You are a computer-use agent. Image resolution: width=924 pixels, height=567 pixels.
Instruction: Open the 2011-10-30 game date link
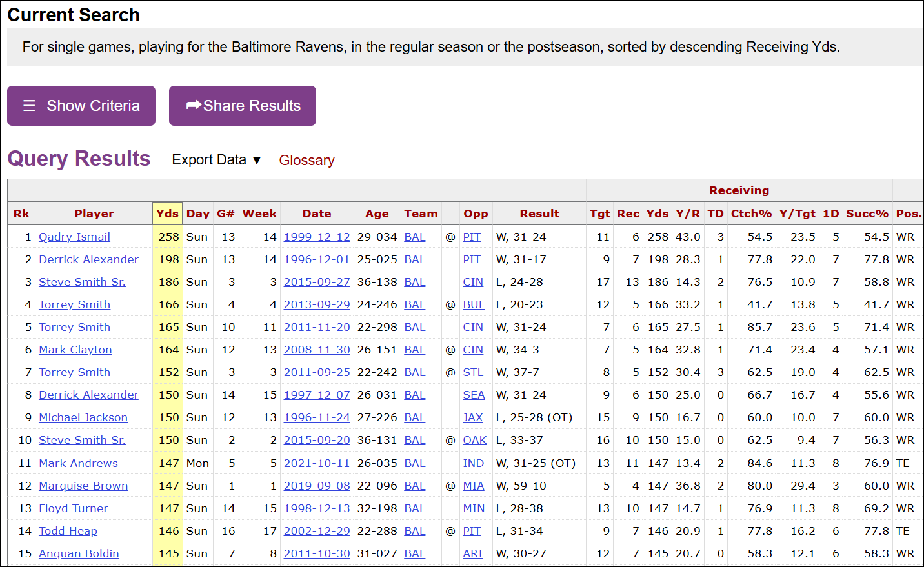[317, 553]
